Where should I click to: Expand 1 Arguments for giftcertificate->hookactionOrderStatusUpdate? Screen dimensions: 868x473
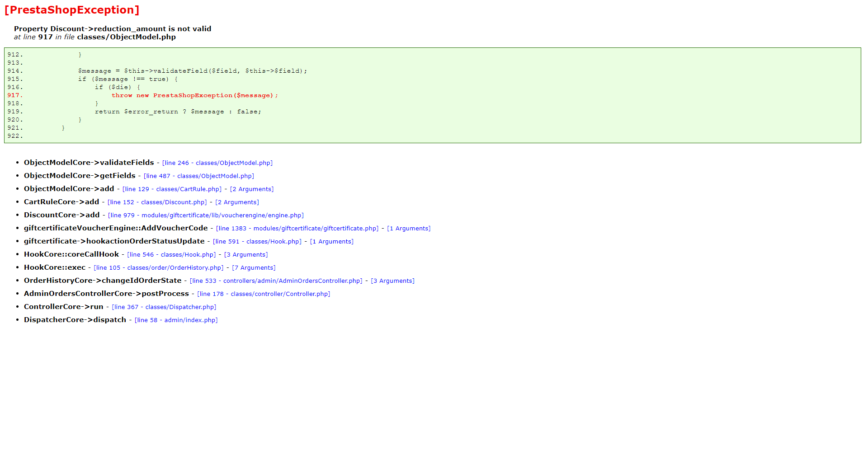click(332, 242)
